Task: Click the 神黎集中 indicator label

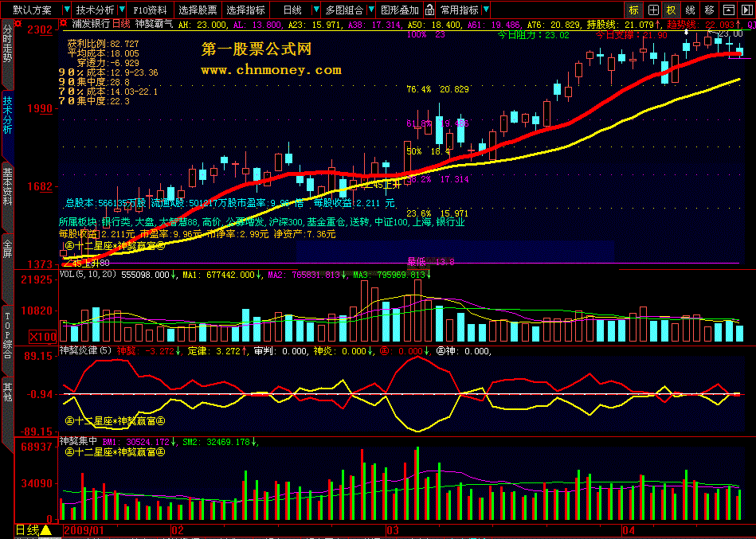Action: pyautogui.click(x=78, y=441)
